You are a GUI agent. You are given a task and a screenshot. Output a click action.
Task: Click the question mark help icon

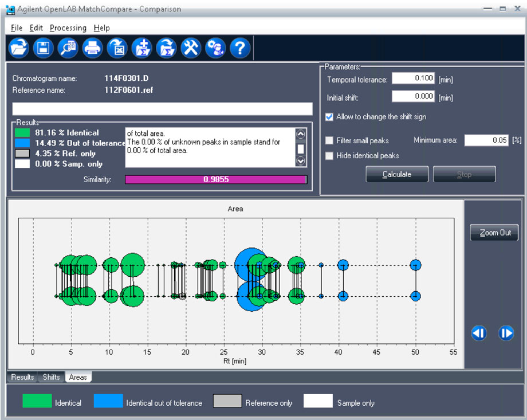point(240,48)
